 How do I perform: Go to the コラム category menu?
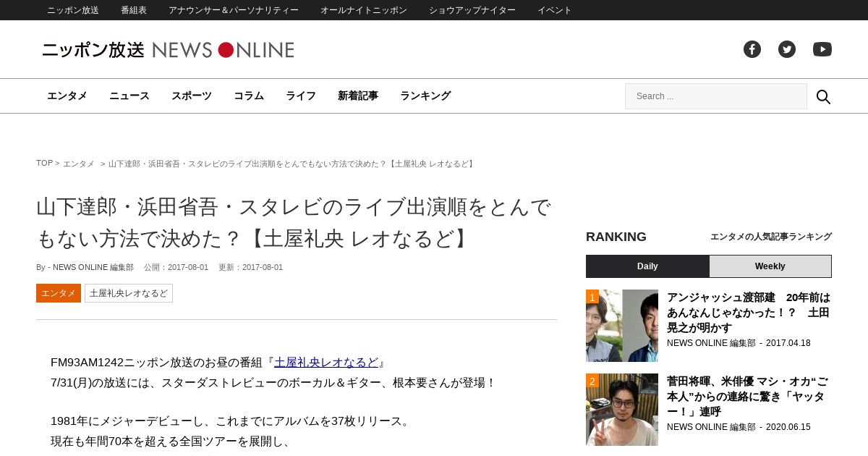(x=249, y=96)
